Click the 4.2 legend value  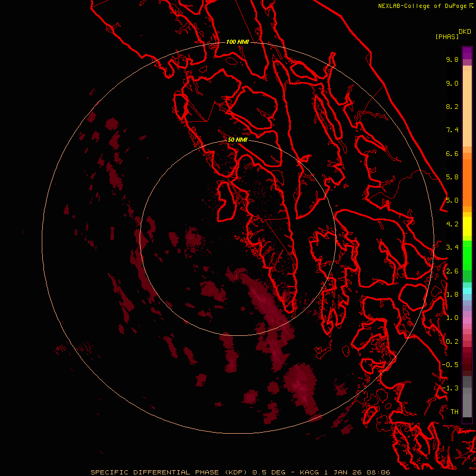click(x=452, y=224)
